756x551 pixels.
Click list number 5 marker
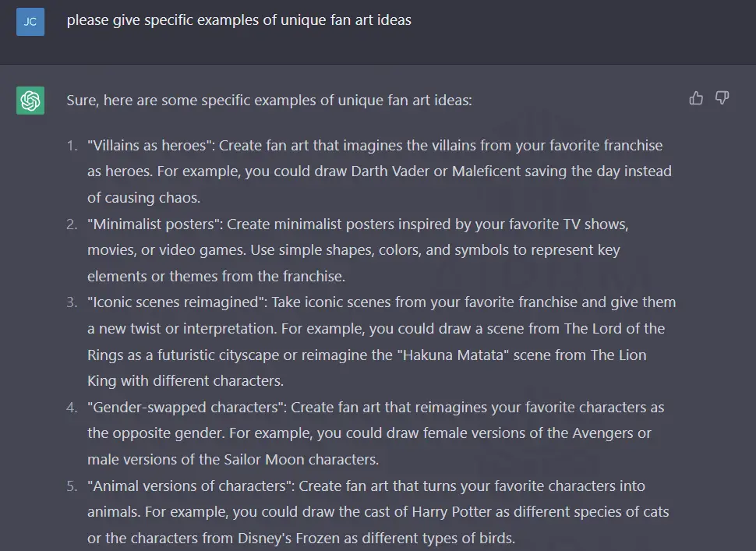(x=72, y=486)
